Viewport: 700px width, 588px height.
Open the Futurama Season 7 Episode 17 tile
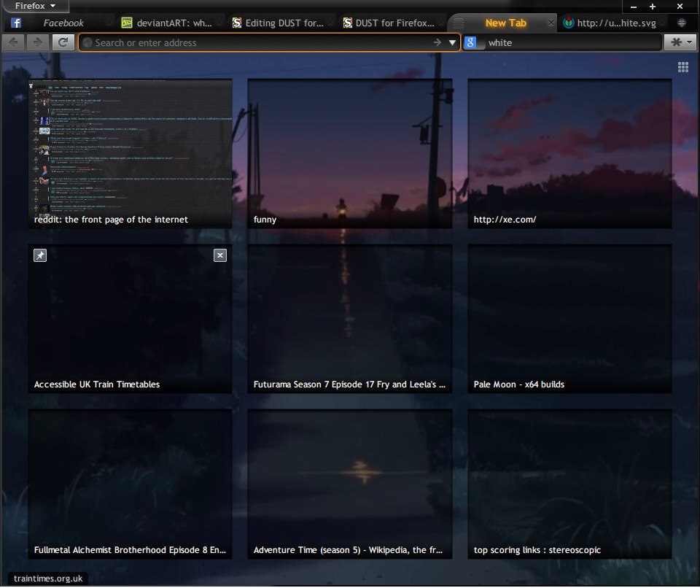[350, 319]
